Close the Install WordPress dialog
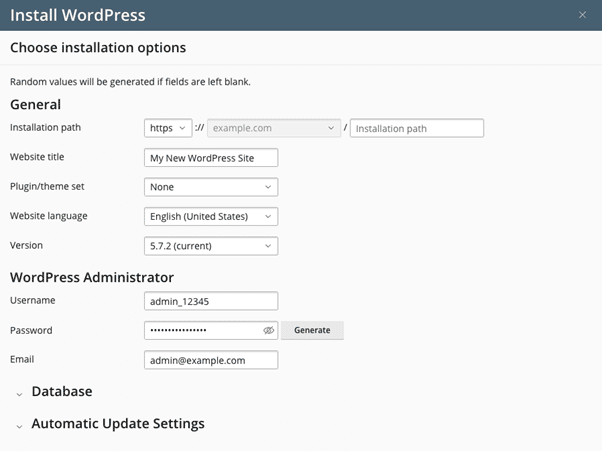 coord(582,15)
